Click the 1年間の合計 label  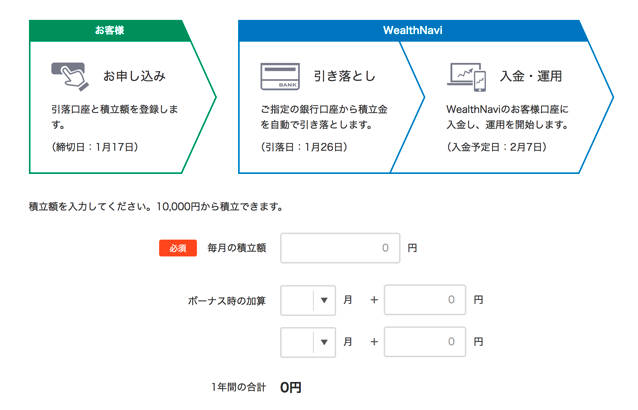238,387
